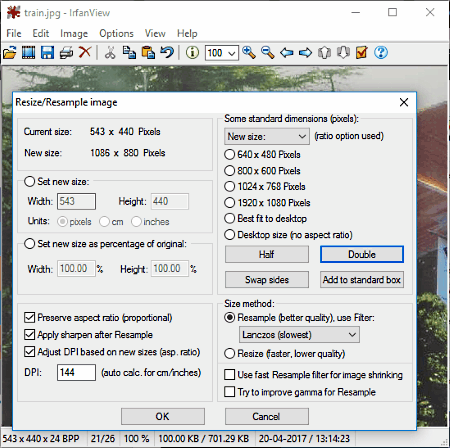The height and width of the screenshot is (448, 450).
Task: Enable Try to improve gamma for Resample
Action: pos(229,391)
